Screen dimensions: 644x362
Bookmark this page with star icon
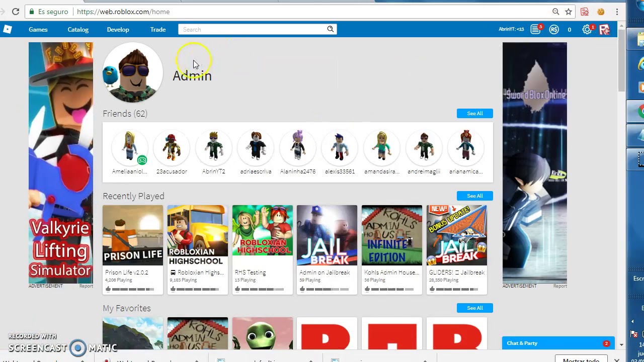[x=569, y=12]
